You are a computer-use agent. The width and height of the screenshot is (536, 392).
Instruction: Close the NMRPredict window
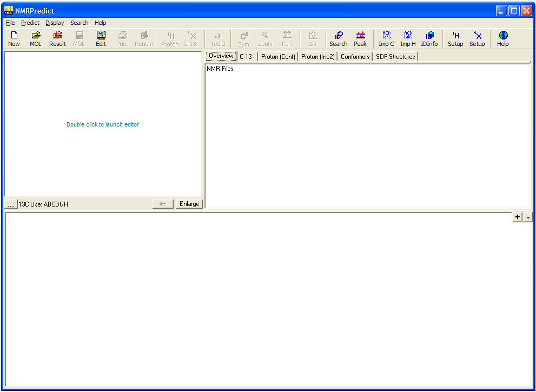click(526, 11)
